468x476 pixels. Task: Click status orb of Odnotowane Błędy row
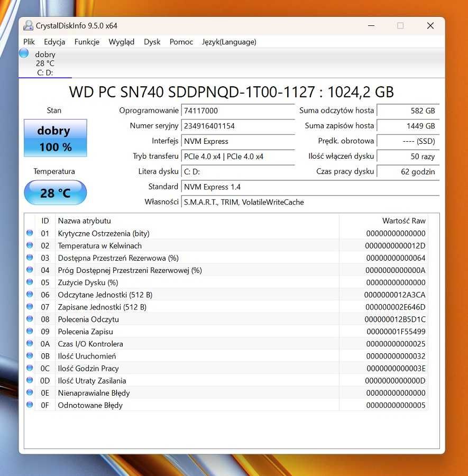pos(30,405)
